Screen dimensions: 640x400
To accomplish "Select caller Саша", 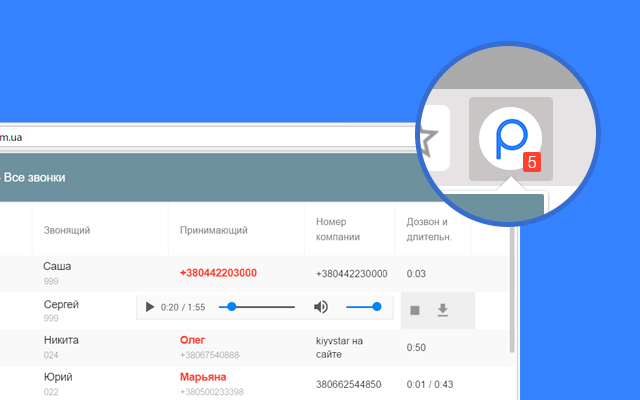I will point(57,266).
